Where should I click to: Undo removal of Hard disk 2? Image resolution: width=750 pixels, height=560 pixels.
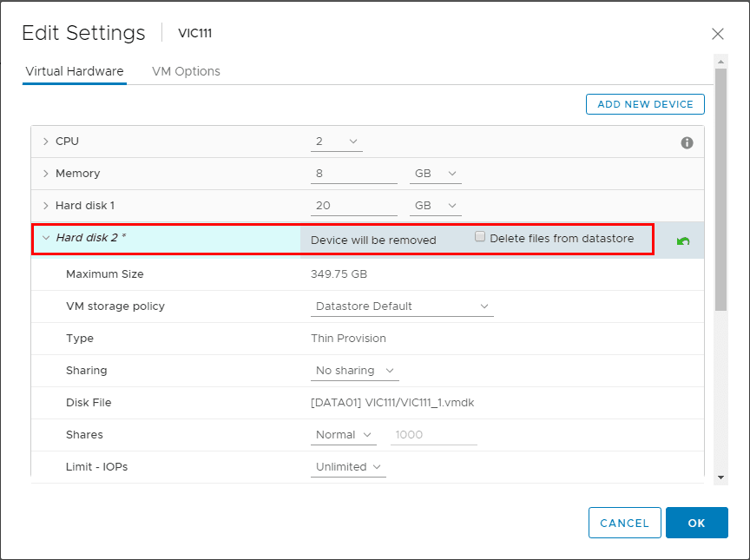[x=683, y=240]
